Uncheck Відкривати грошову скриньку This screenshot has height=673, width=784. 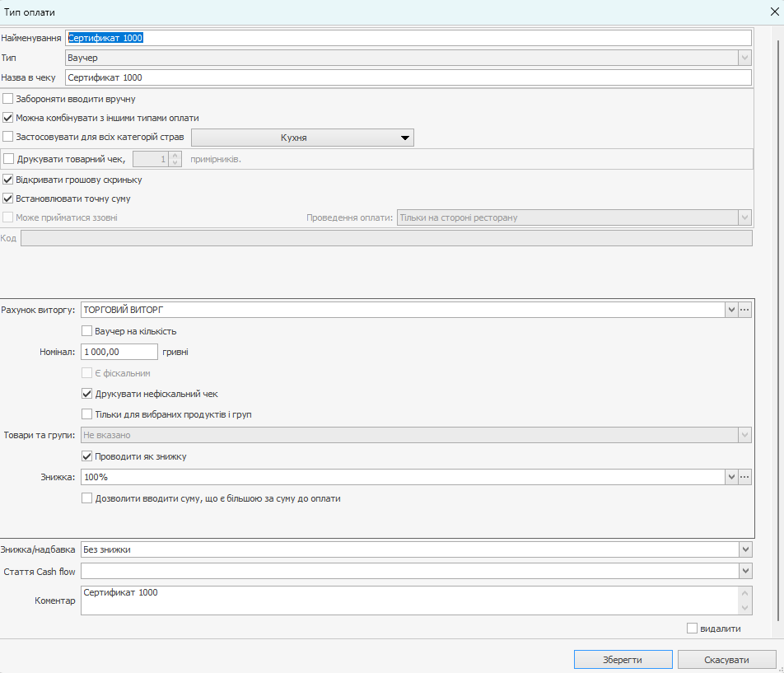point(8,180)
